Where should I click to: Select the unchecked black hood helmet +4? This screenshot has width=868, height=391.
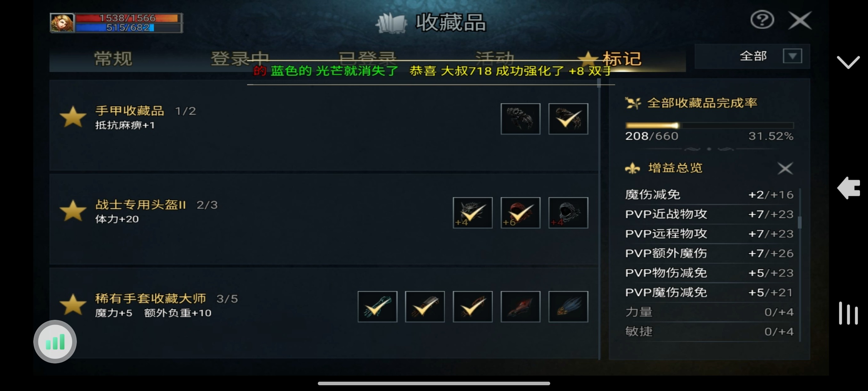click(568, 212)
